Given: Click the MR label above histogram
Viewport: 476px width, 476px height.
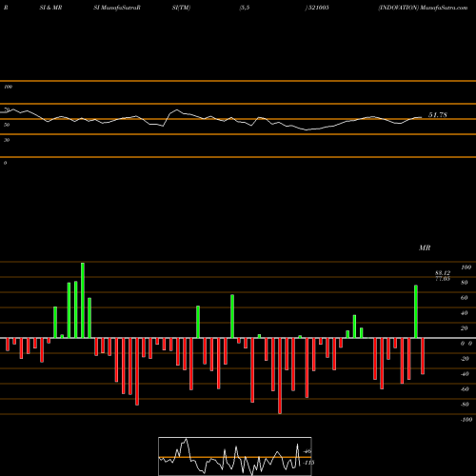Looking at the screenshot, I should [425, 248].
